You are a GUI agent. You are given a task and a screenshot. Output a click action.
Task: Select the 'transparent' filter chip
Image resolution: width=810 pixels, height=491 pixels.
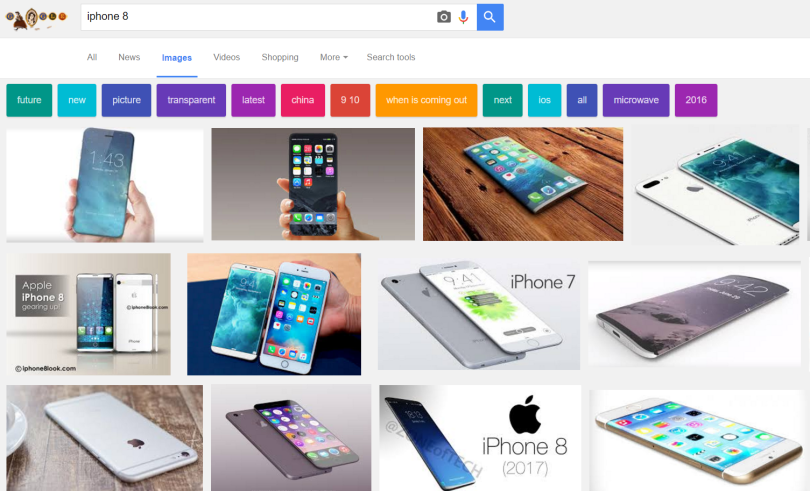(x=191, y=100)
